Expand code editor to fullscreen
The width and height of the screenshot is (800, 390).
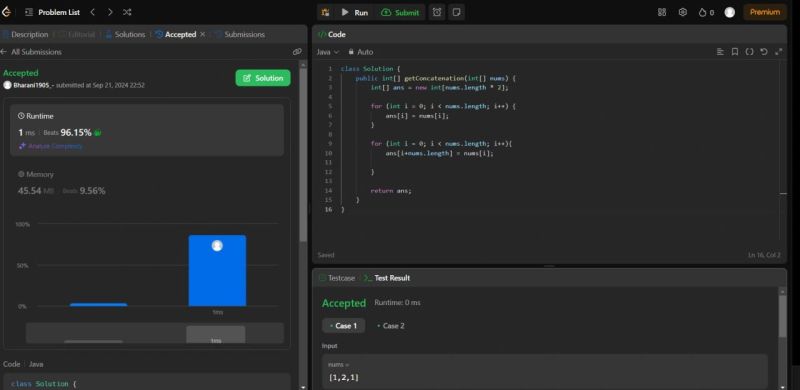pyautogui.click(x=779, y=52)
